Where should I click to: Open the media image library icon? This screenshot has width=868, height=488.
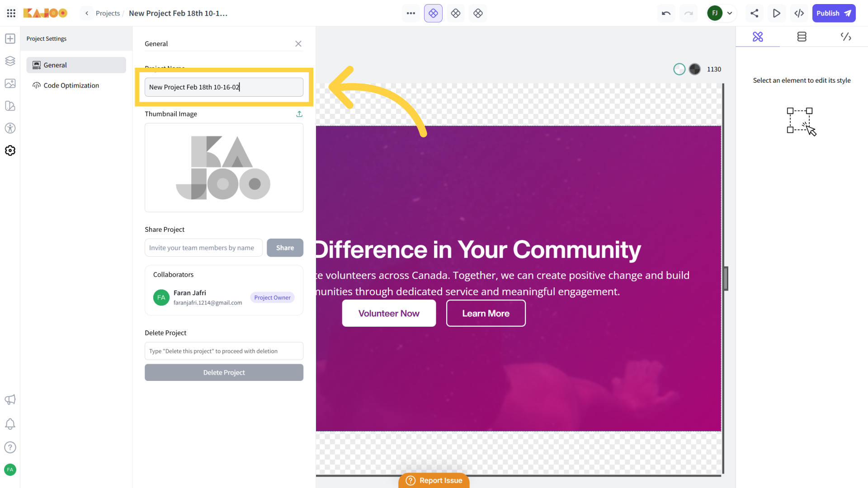coord(10,84)
